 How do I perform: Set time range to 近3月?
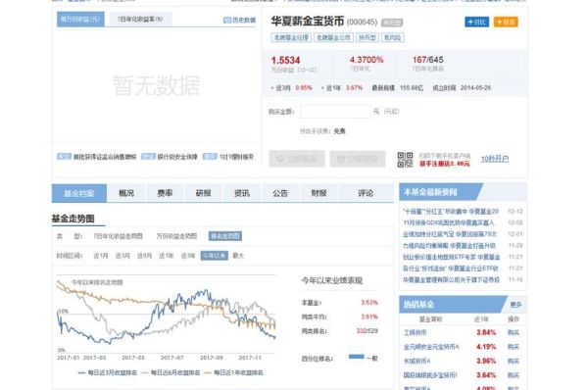122,256
